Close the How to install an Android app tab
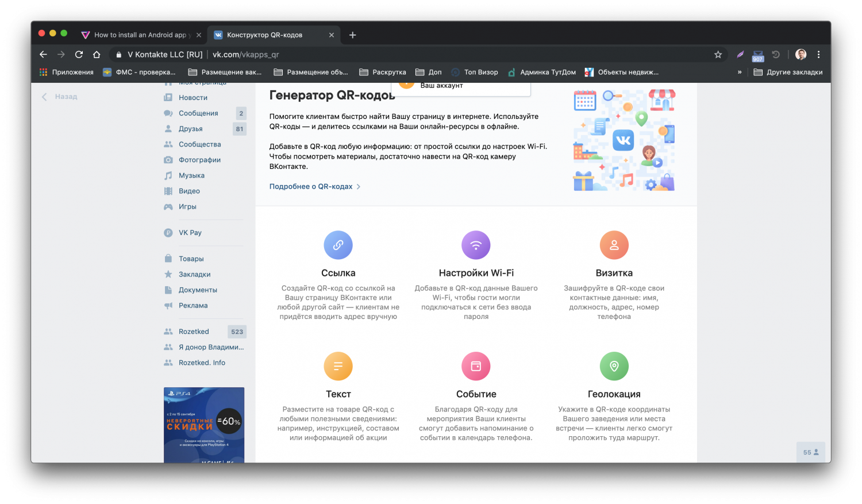The image size is (862, 504). 199,35
